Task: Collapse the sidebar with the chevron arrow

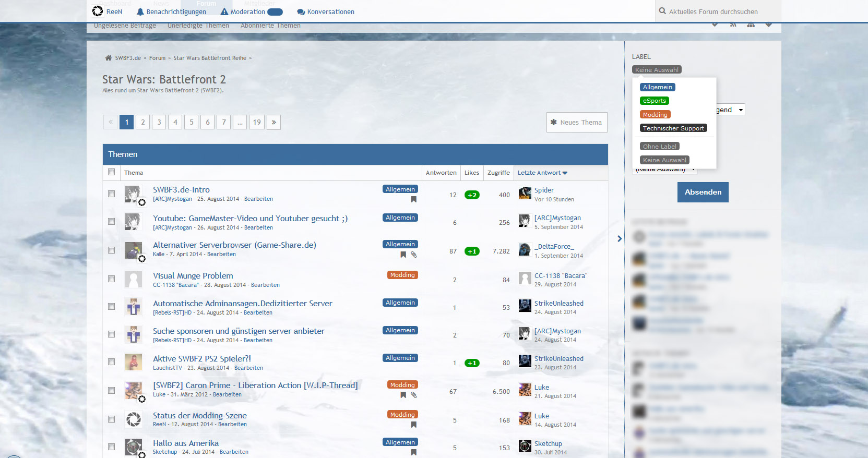Action: click(620, 239)
